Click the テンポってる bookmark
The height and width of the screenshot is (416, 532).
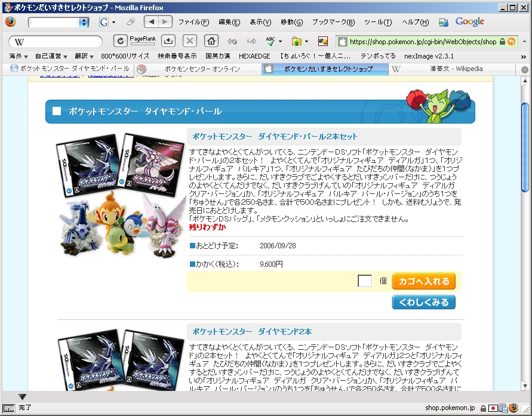tap(377, 56)
